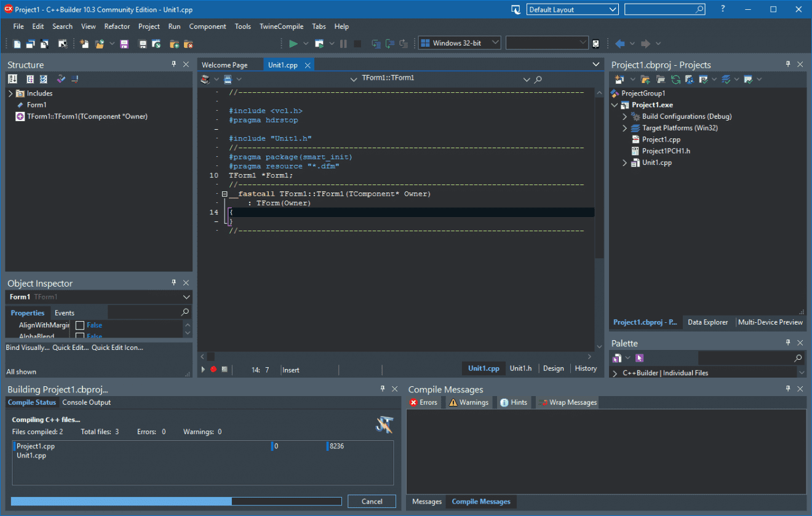The height and width of the screenshot is (516, 812).
Task: Open the Form1 TForm1 object selector dropdown
Action: coord(186,297)
